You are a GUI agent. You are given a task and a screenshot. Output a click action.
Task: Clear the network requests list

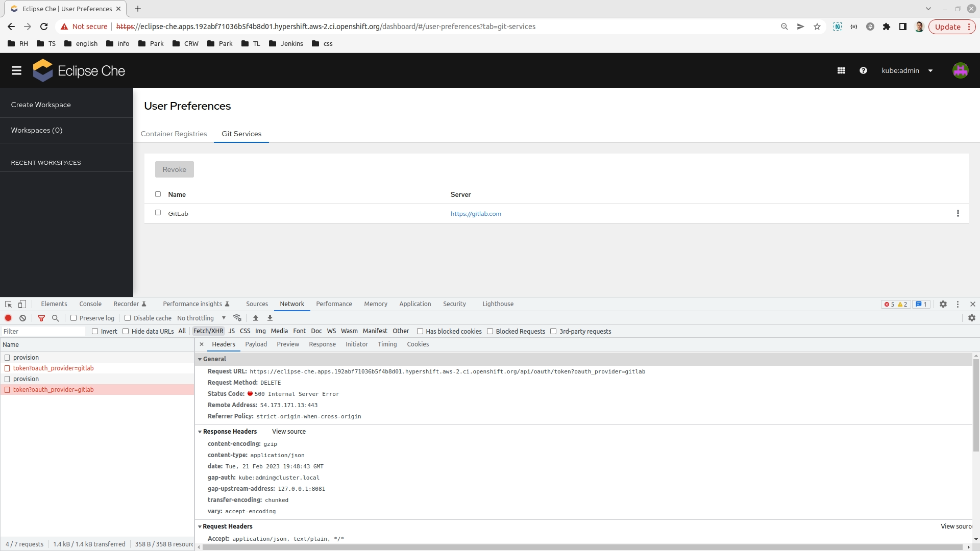click(22, 318)
